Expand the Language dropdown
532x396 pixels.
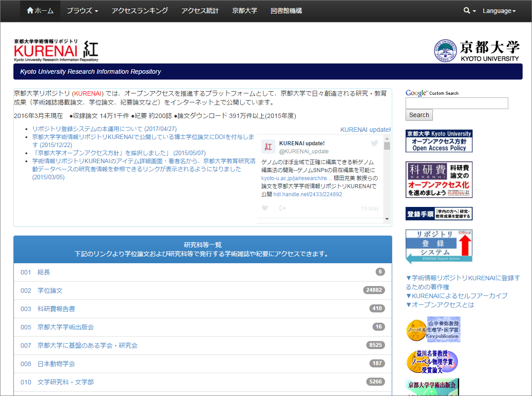[499, 11]
